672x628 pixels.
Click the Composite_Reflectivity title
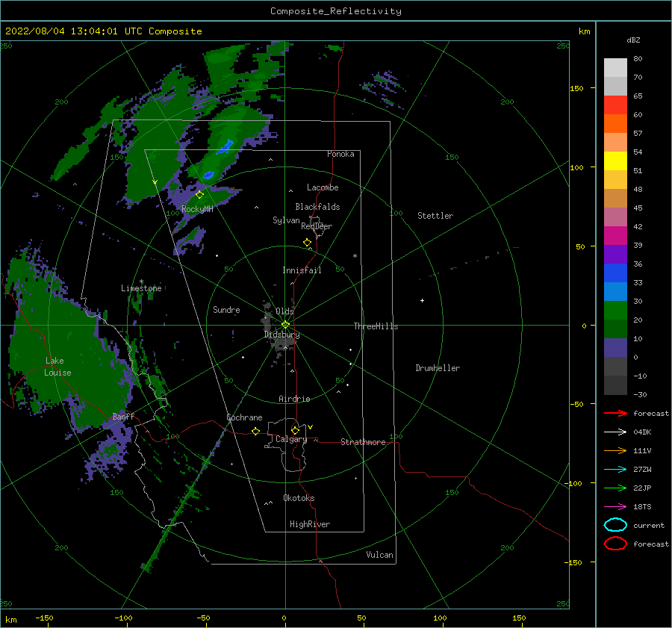[x=336, y=11]
